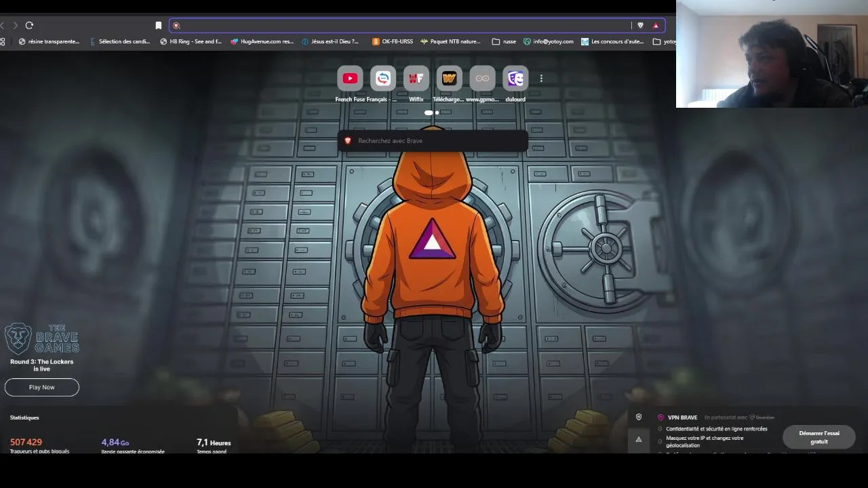Focus the Recherchez avec Brave search box
The width and height of the screenshot is (868, 488).
433,140
